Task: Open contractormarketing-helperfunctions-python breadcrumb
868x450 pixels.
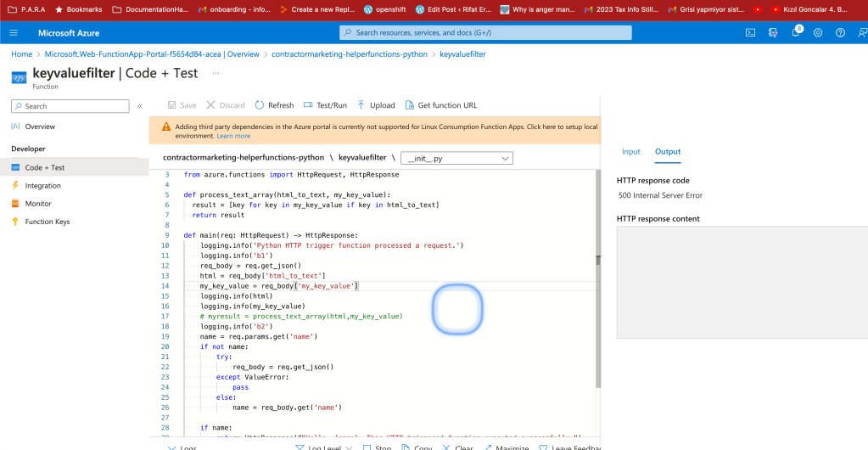Action: click(x=350, y=54)
